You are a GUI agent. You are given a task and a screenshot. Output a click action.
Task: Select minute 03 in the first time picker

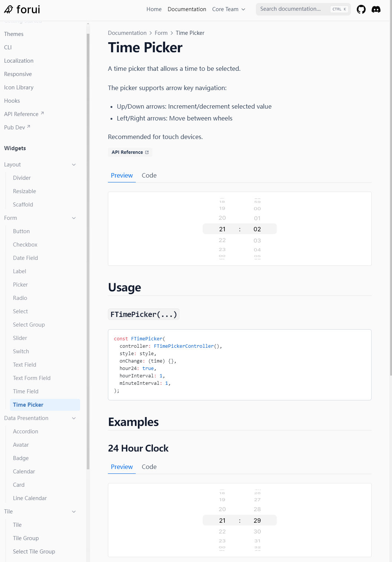(x=257, y=241)
